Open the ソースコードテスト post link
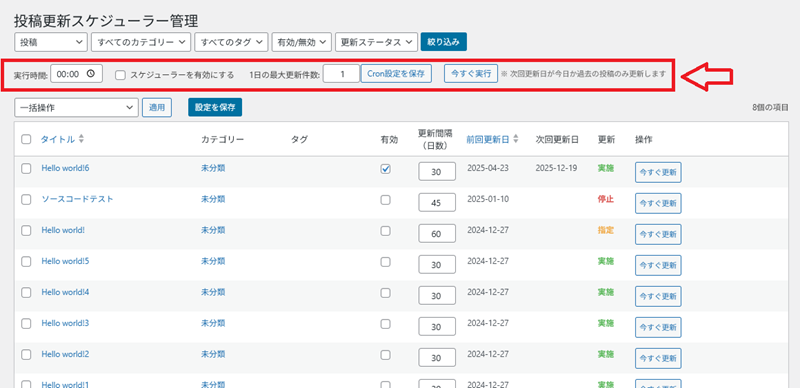800x388 pixels. coord(77,199)
